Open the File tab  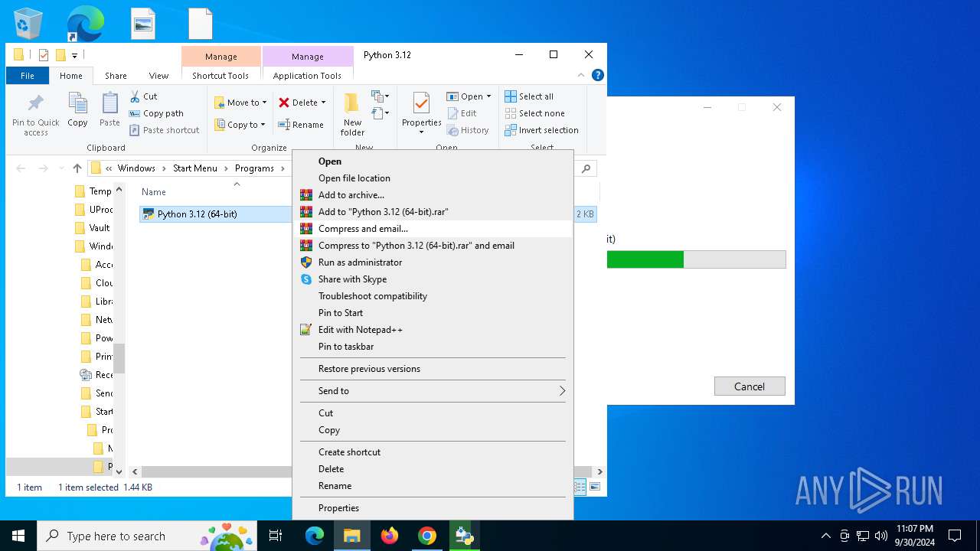(28, 76)
